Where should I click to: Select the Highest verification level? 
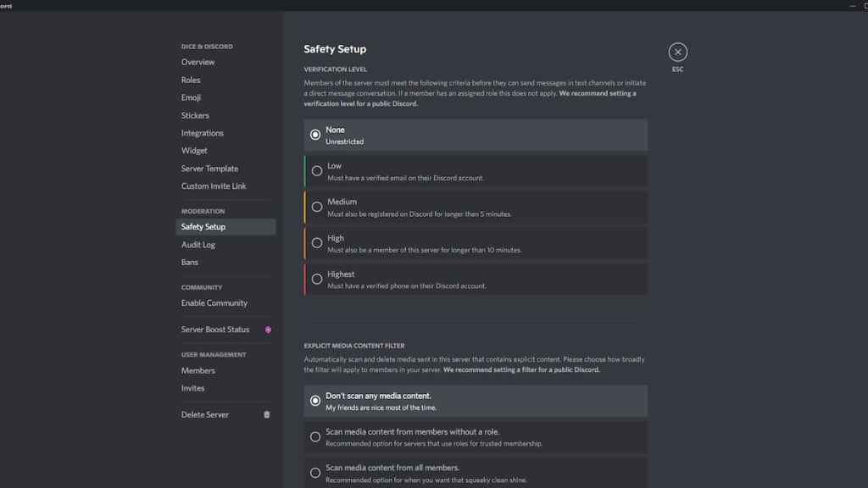[x=476, y=280]
